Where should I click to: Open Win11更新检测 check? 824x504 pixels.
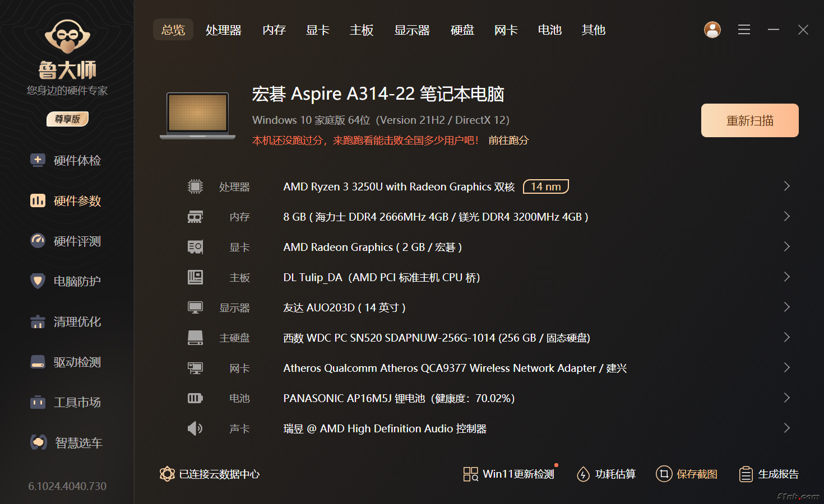tap(509, 474)
